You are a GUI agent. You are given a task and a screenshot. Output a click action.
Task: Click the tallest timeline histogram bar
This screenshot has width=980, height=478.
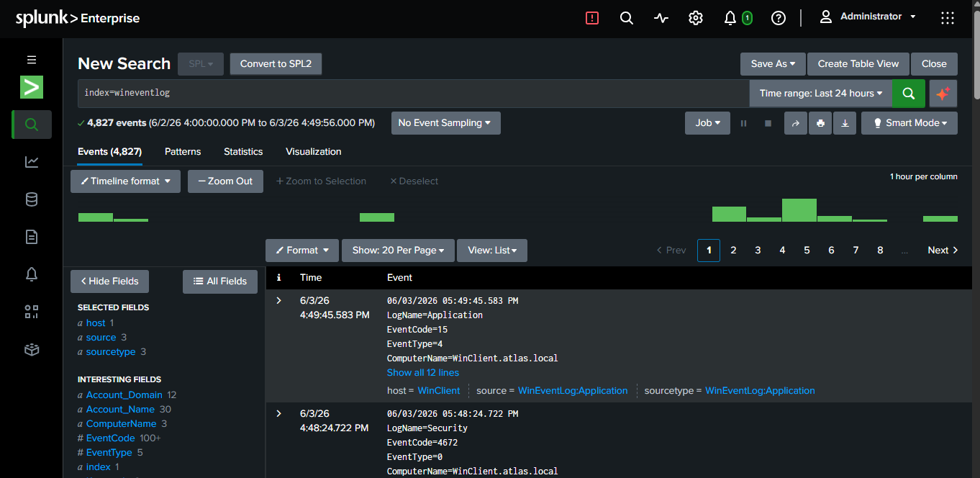799,210
